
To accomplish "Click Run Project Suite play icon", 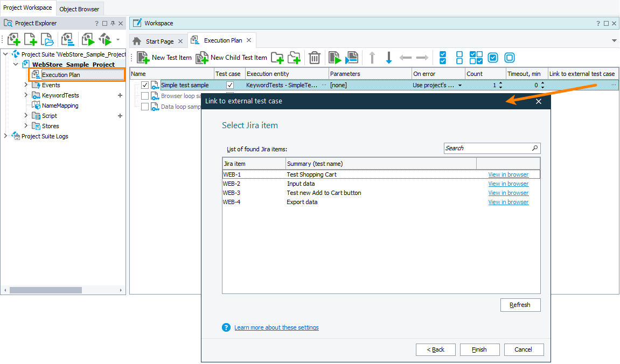I will (x=105, y=39).
